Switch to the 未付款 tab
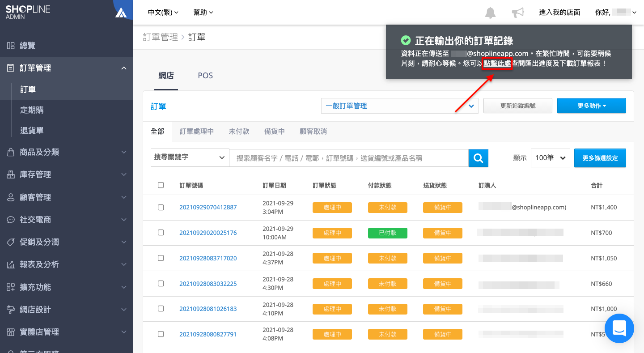 (x=239, y=132)
